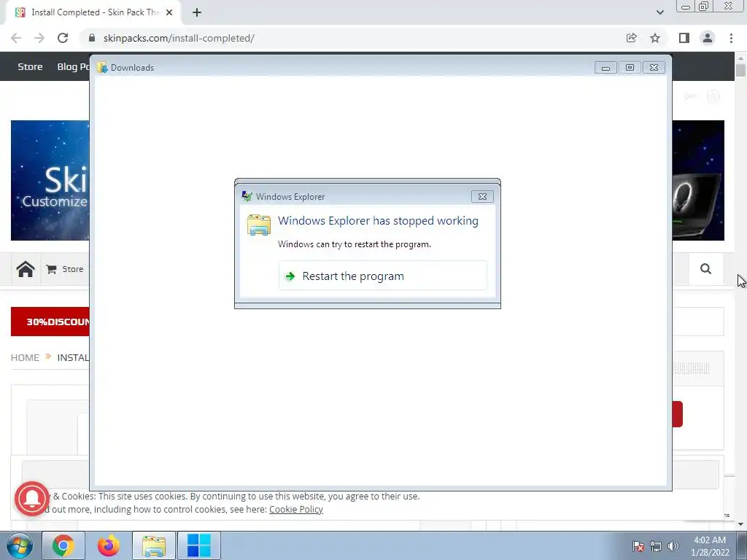
Task: Click the address bar URL
Action: click(179, 38)
